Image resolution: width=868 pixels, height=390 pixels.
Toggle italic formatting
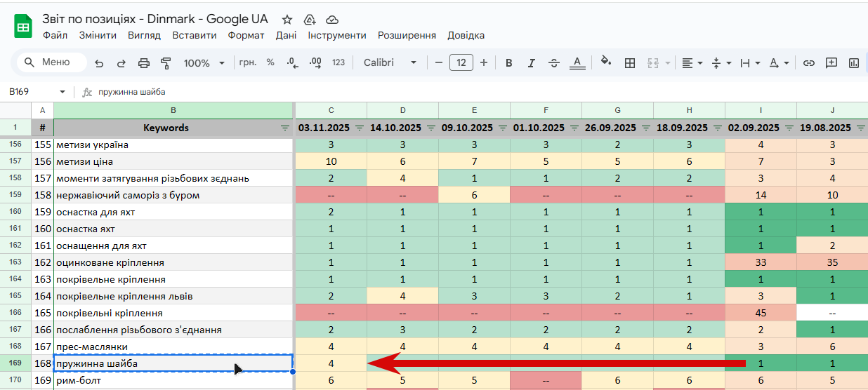coord(532,63)
